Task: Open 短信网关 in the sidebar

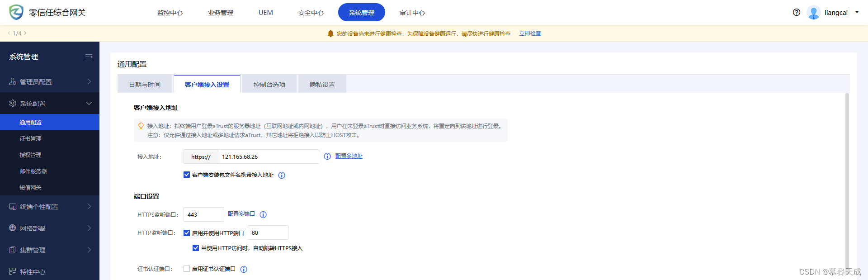Action: point(50,187)
